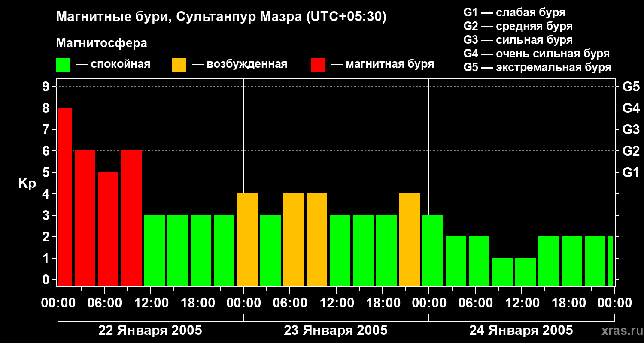
Task: Click the 'Kp' vertical axis label
Action: point(27,184)
